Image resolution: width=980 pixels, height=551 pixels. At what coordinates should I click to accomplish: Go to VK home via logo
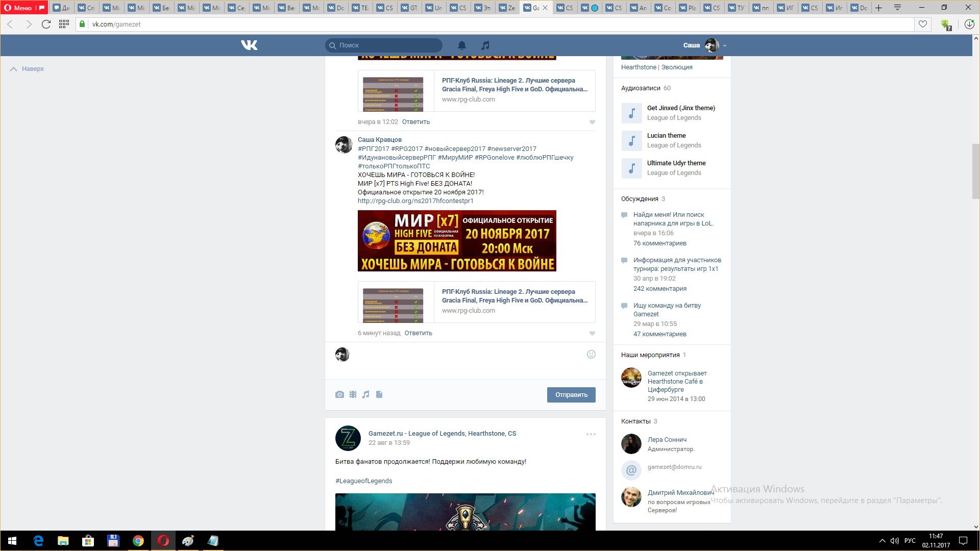tap(249, 45)
